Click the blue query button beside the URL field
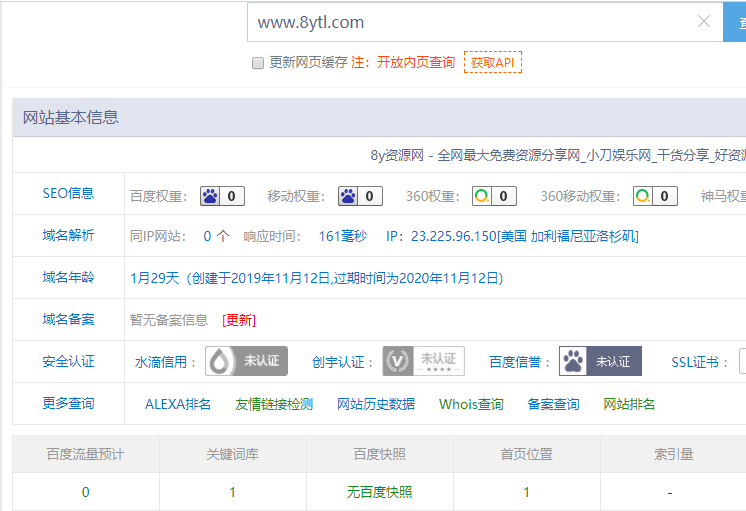The height and width of the screenshot is (511, 746). point(735,22)
